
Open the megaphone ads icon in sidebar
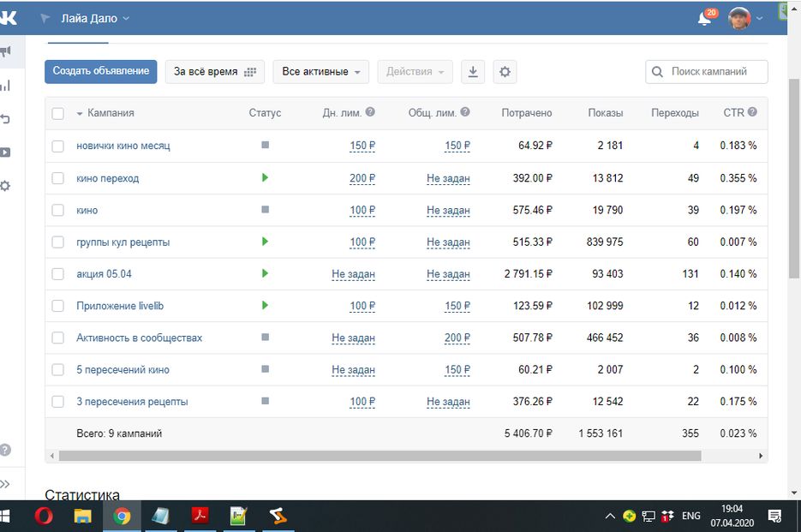(x=6, y=52)
